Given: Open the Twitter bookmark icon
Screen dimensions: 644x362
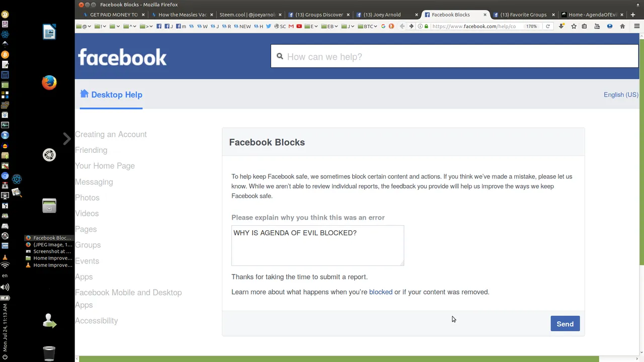Looking at the screenshot, I should point(268,26).
